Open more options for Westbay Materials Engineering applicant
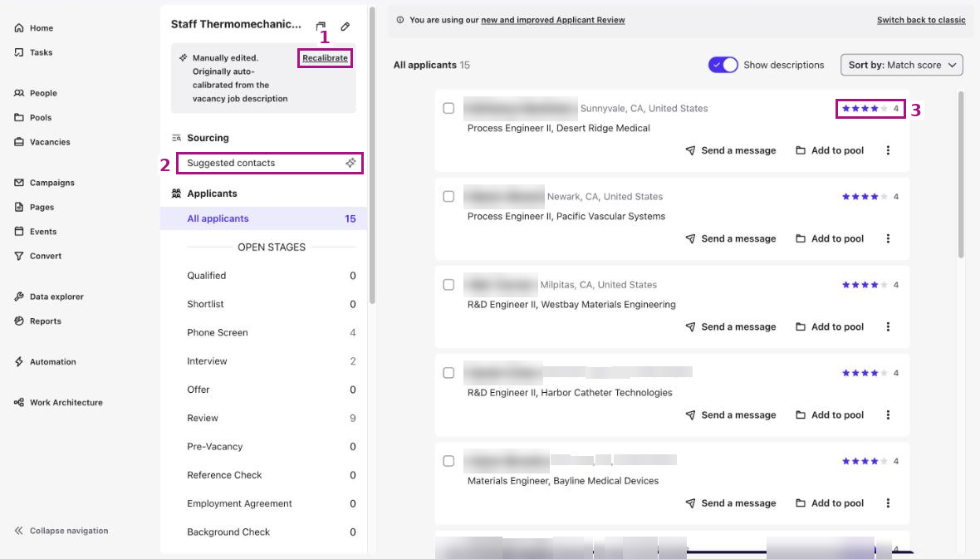Screen dimensions: 980x559 [888, 327]
